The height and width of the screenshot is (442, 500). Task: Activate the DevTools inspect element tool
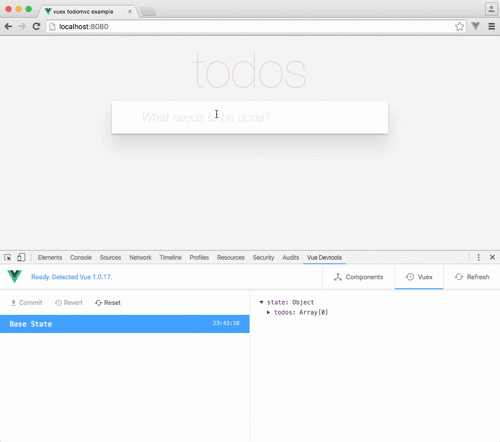click(8, 257)
